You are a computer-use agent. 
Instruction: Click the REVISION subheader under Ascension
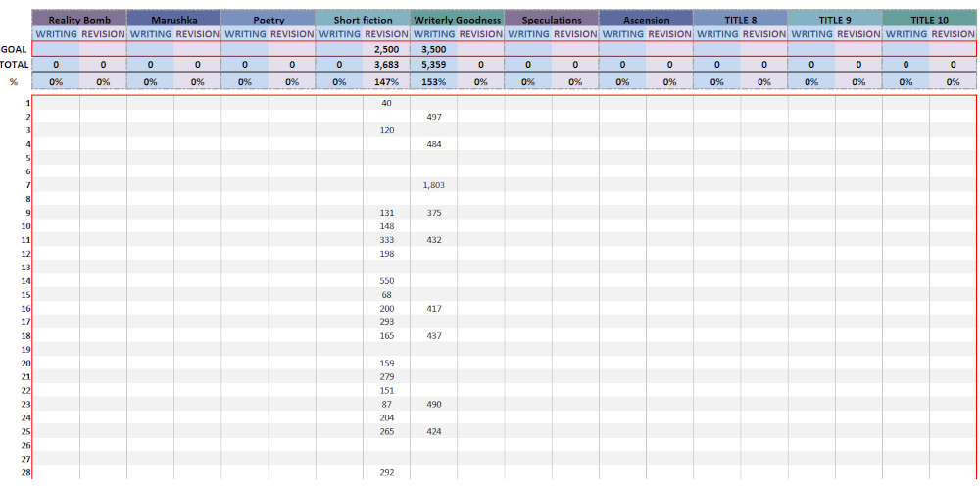669,34
